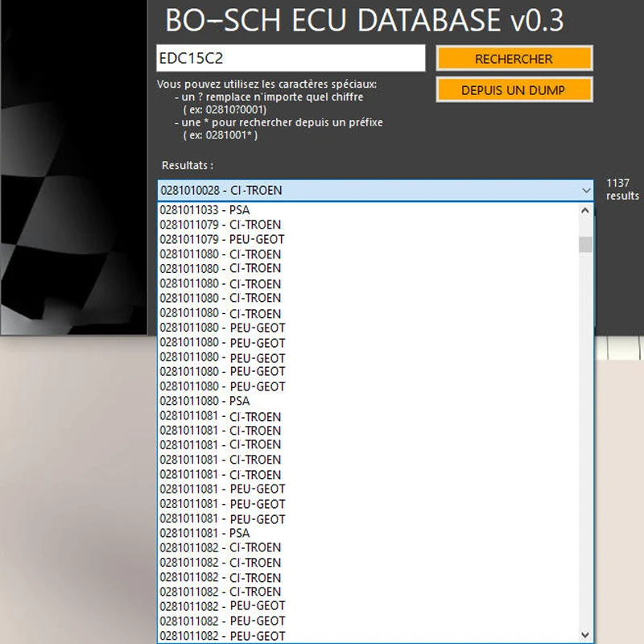644x644 pixels.
Task: Click the search field containing EDC15C2
Action: tap(291, 58)
